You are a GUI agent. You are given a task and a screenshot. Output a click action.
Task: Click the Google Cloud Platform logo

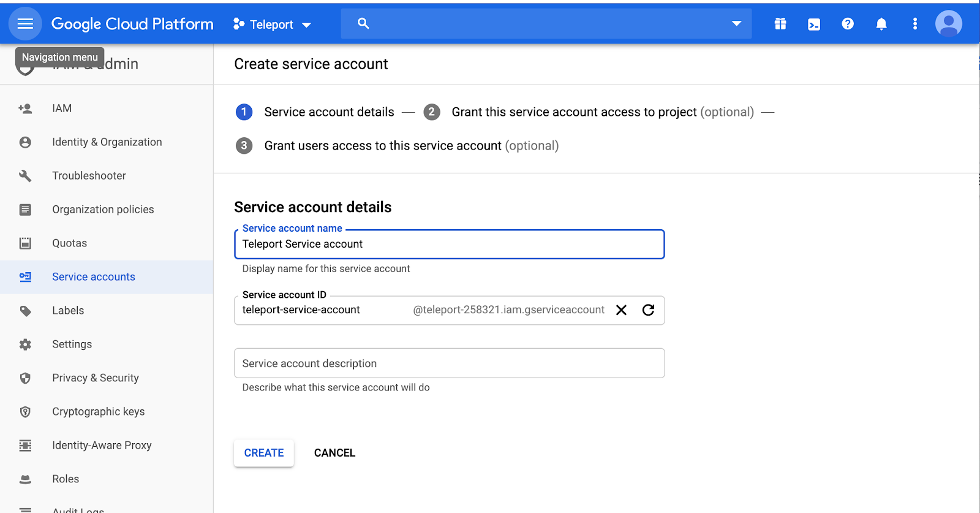(x=132, y=24)
